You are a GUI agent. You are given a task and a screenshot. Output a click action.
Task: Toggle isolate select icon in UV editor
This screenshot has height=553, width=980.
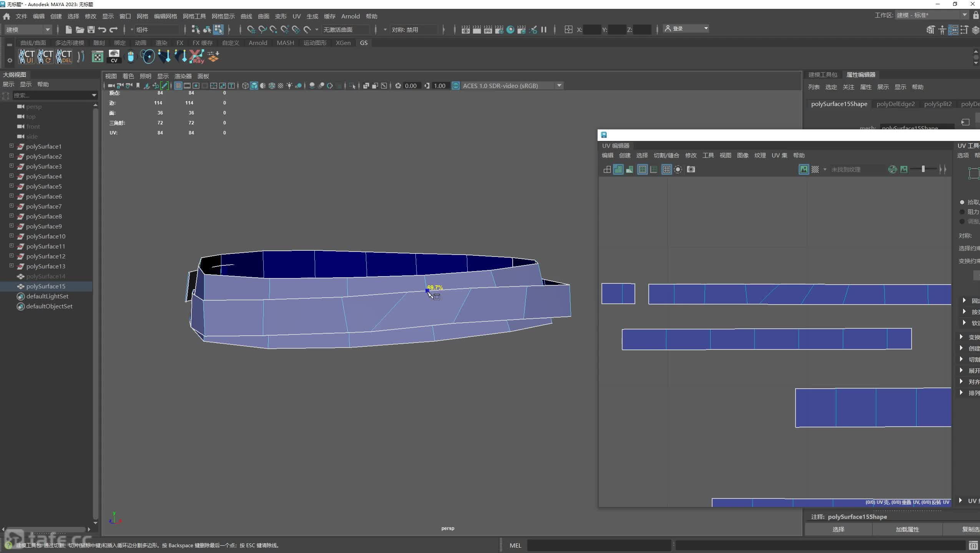pyautogui.click(x=678, y=169)
